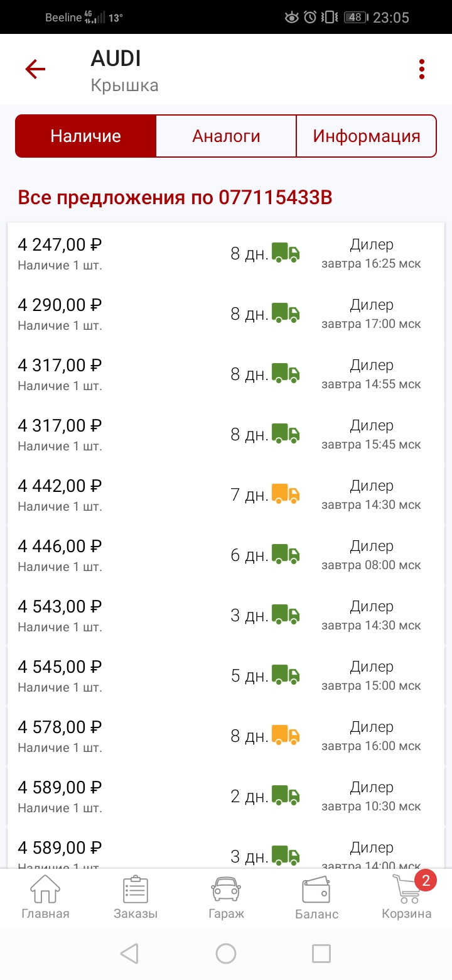Open the Корзина shopping cart icon
This screenshot has width=452, height=980.
407,896
